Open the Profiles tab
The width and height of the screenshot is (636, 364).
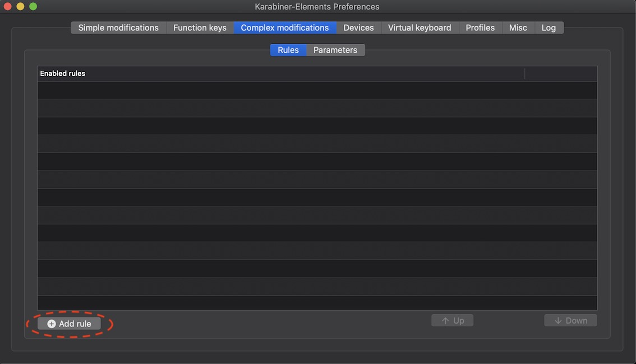[480, 27]
